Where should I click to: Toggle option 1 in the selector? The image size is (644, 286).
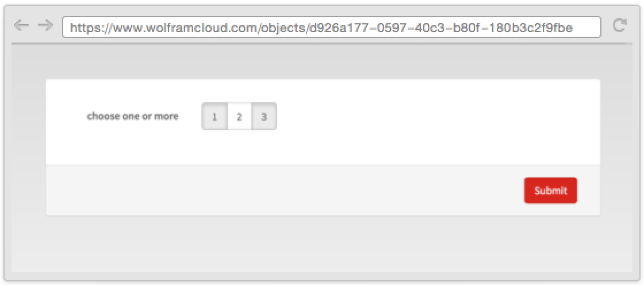coord(214,117)
